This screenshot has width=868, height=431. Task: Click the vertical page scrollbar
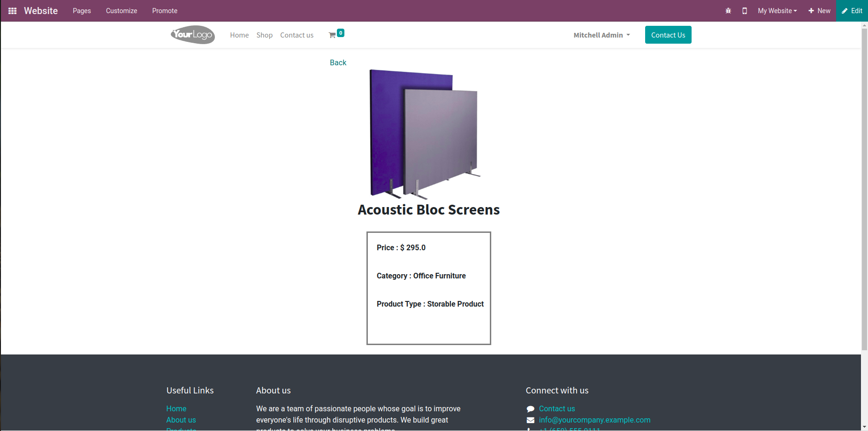pos(864,188)
